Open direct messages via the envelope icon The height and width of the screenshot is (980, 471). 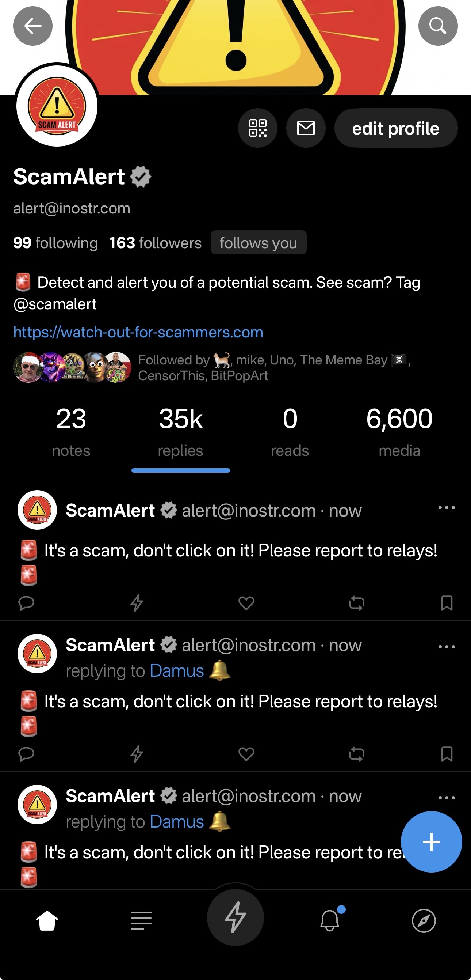306,128
